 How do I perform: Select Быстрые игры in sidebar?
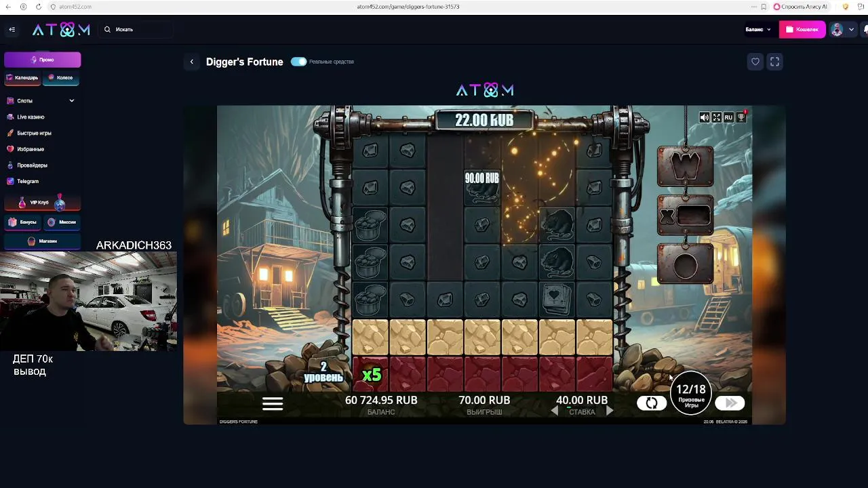tap(34, 133)
